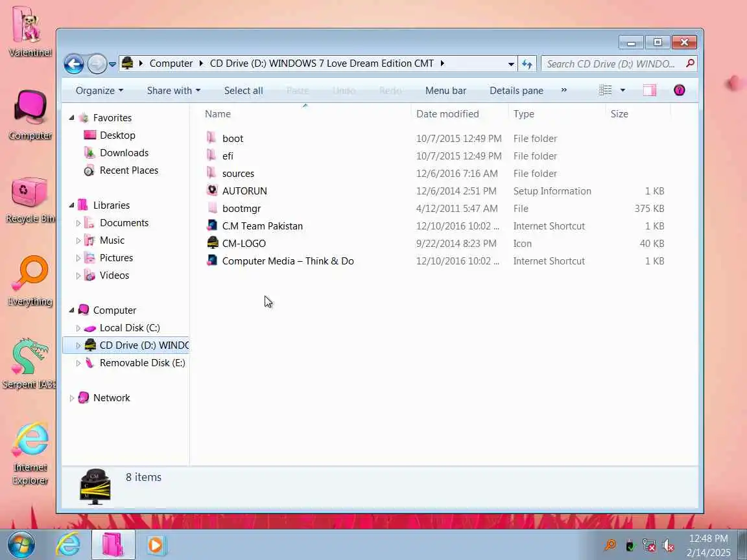Click the 375 KB size cell
The height and width of the screenshot is (560, 747).
coord(649,209)
